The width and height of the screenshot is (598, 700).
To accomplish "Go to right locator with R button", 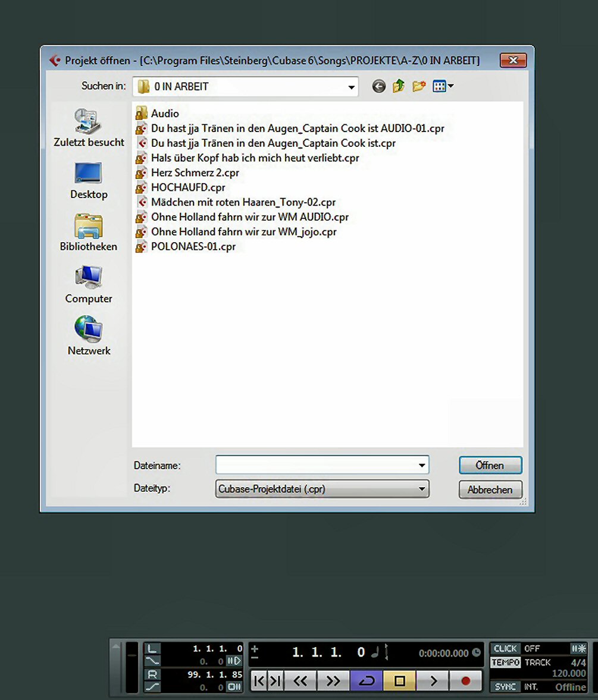I will (152, 674).
